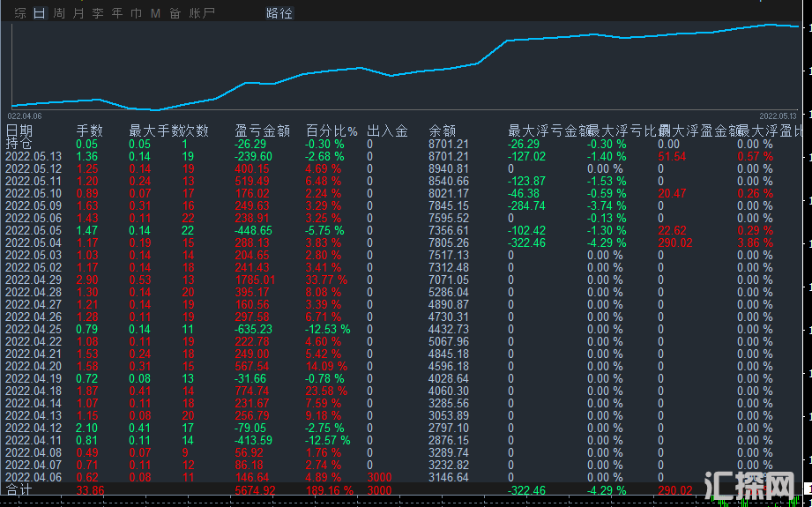Click the 日期 column header
Image resolution: width=812 pixels, height=507 pixels.
(19, 130)
